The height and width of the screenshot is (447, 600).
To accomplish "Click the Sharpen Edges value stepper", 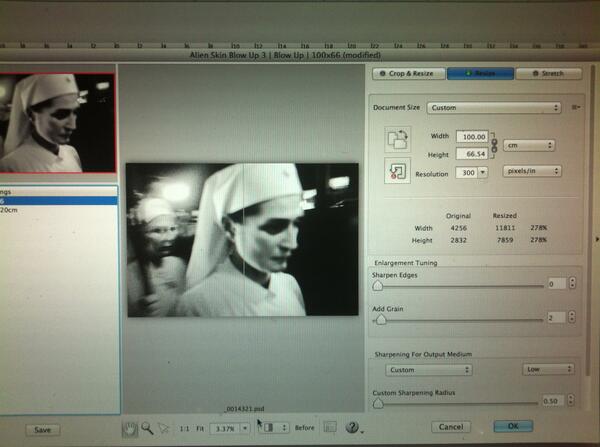I will 572,283.
